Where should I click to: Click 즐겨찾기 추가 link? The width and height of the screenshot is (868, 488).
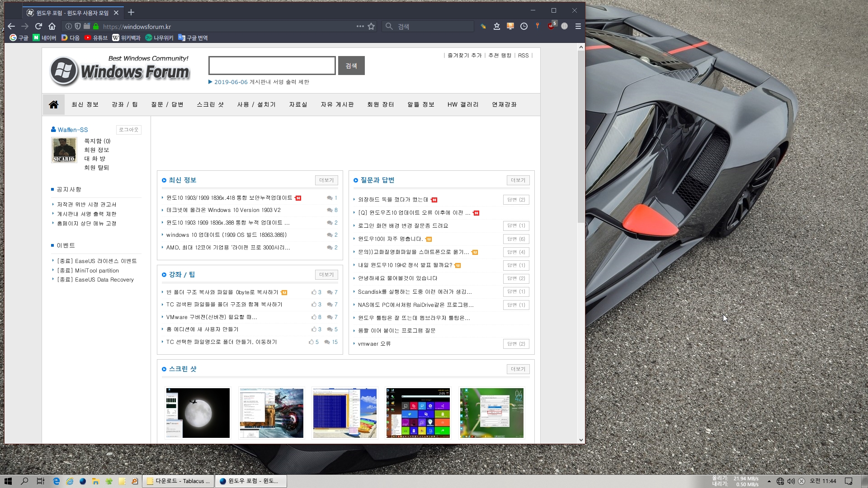pyautogui.click(x=464, y=56)
